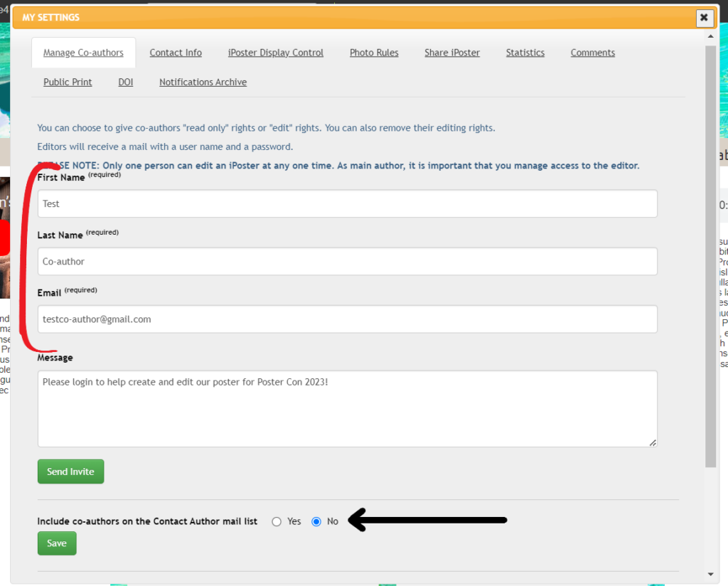Select the Last Name input box
The height and width of the screenshot is (586, 728).
click(x=347, y=262)
